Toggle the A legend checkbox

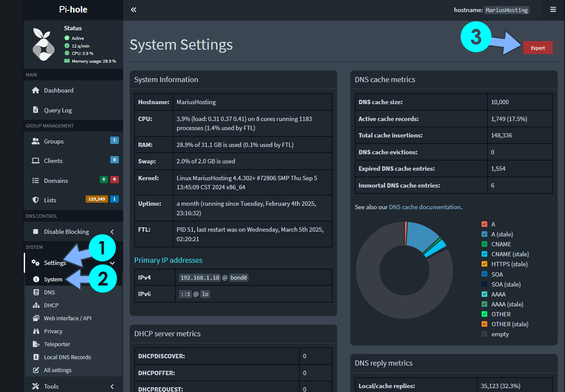point(485,224)
